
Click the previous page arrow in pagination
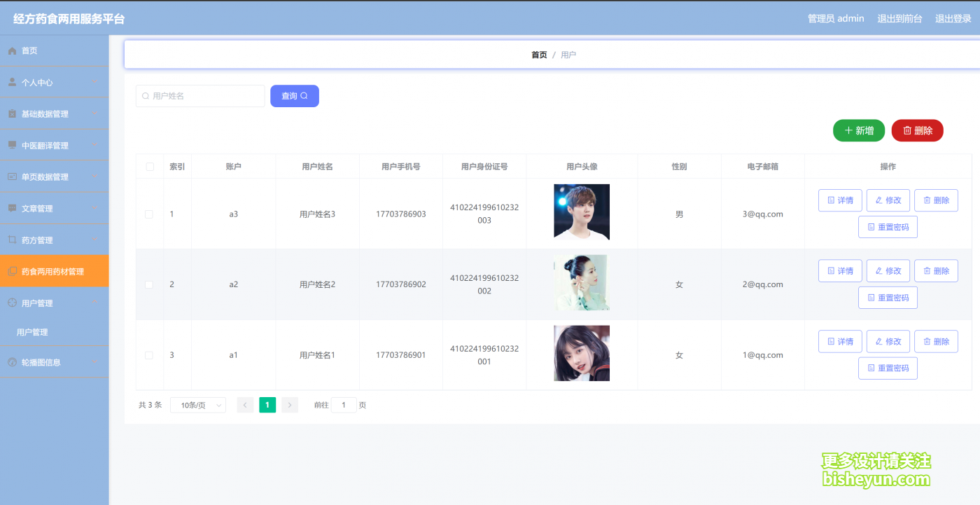(x=245, y=405)
